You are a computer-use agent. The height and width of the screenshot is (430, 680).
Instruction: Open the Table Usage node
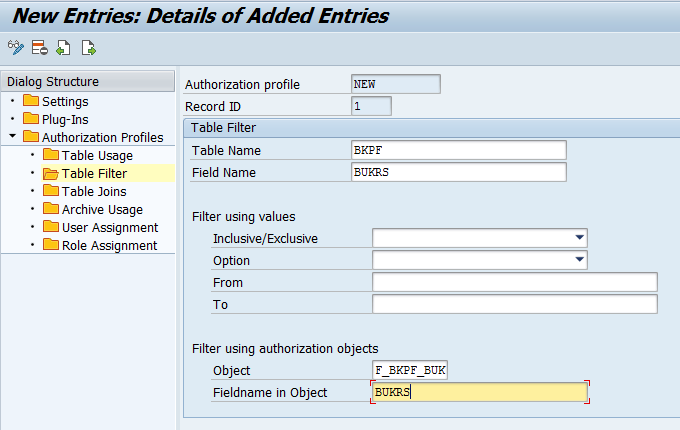(97, 155)
